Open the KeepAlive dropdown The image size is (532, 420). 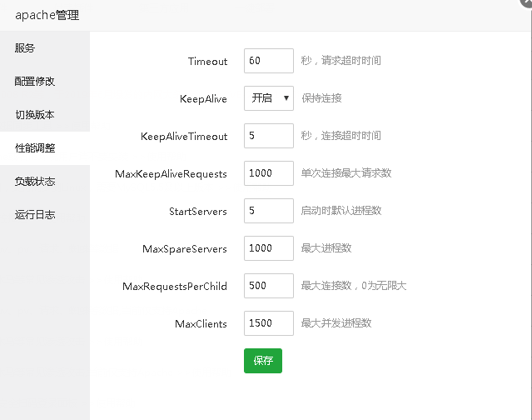269,98
